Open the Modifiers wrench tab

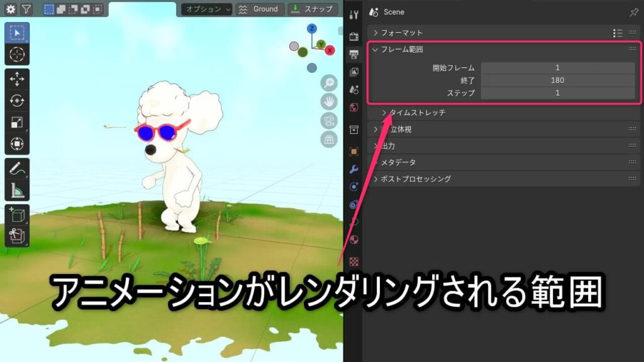tap(353, 169)
